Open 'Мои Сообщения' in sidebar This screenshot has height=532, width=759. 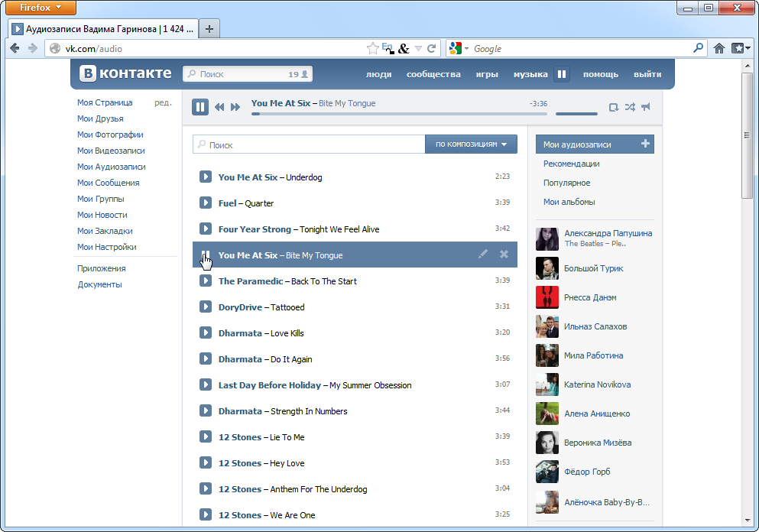click(108, 183)
